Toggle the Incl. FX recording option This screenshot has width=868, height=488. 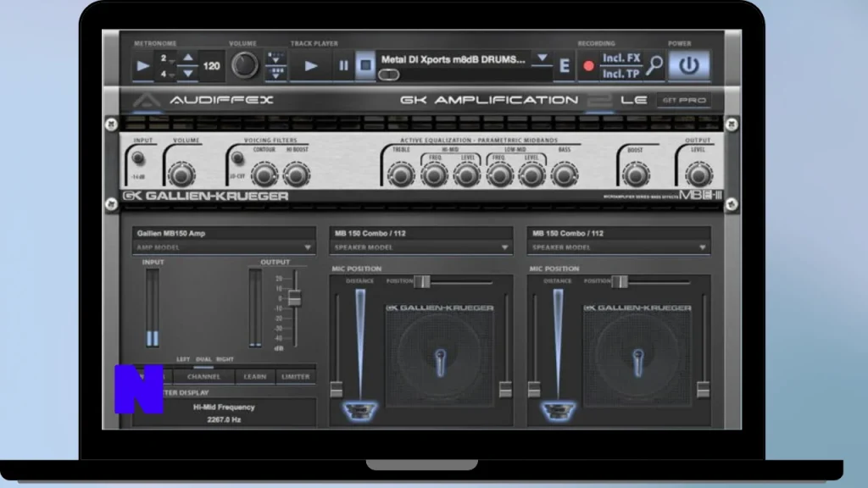pyautogui.click(x=621, y=58)
